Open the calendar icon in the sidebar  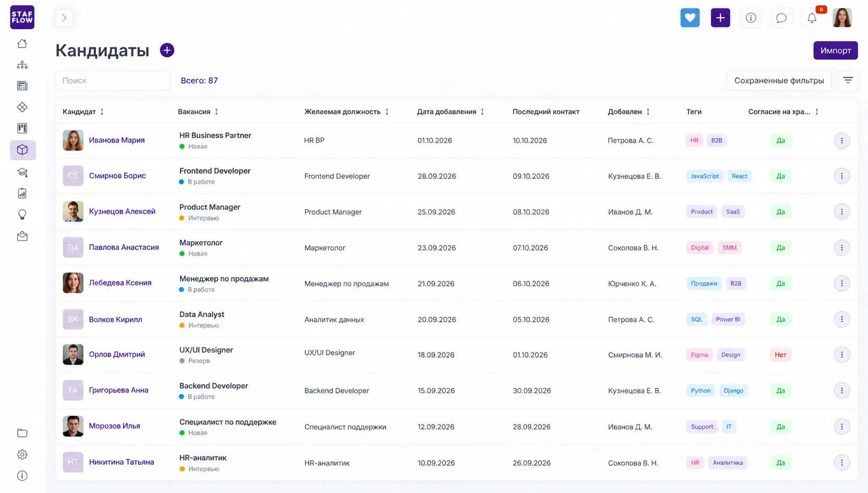(x=22, y=86)
